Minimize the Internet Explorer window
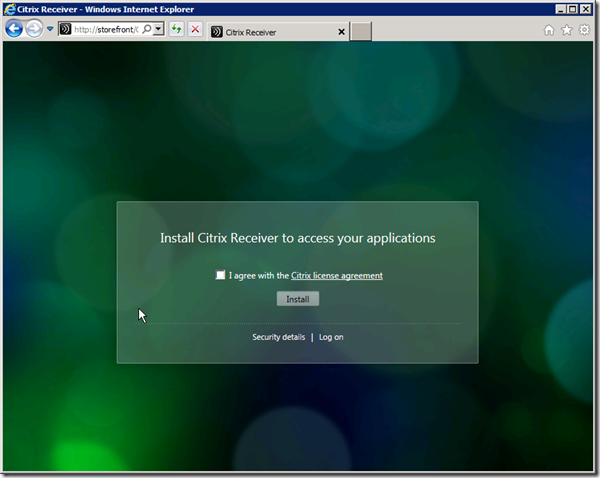Image resolution: width=600 pixels, height=478 pixels. 561,9
